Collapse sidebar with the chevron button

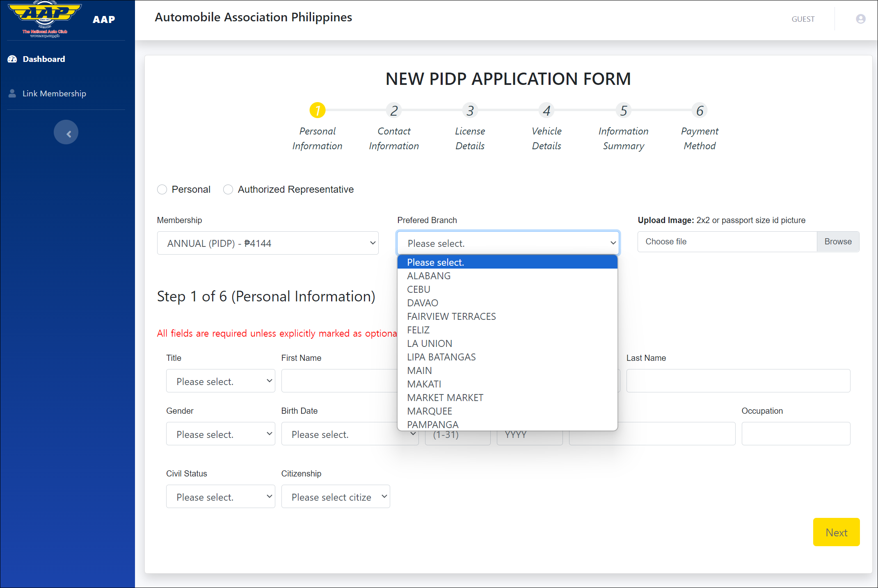coord(66,132)
